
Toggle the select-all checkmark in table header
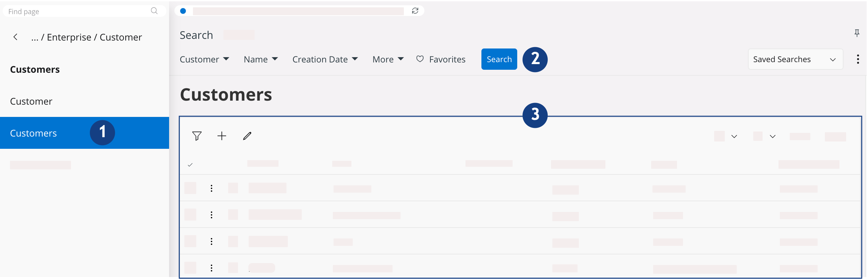190,165
